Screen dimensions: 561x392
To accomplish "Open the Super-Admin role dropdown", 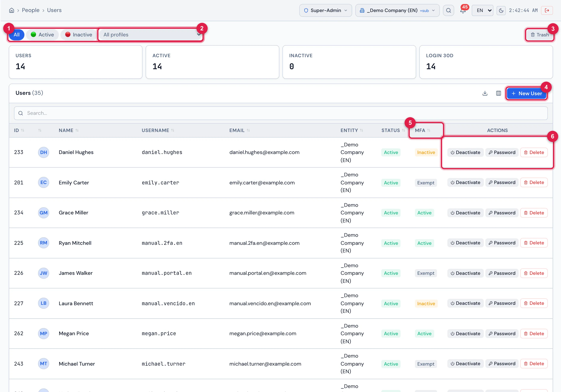I will pyautogui.click(x=326, y=10).
